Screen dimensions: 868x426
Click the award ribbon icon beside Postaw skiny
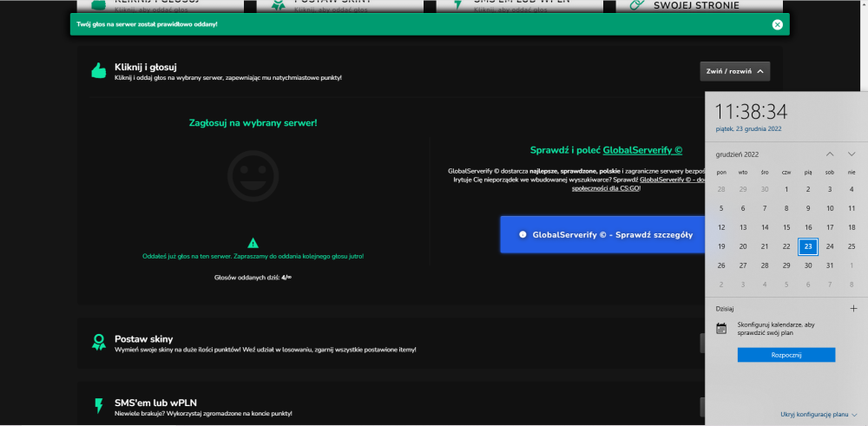click(x=99, y=342)
